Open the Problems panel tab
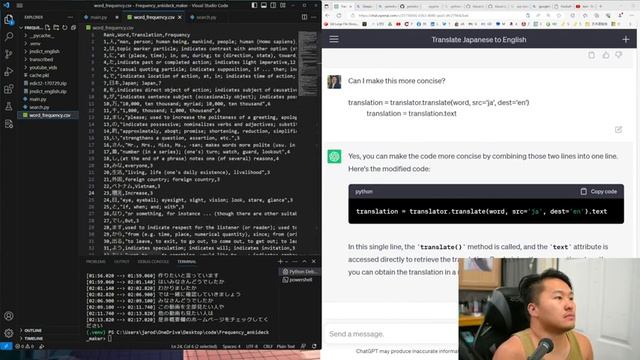Screen dimensions: 640x360 pos(96,262)
